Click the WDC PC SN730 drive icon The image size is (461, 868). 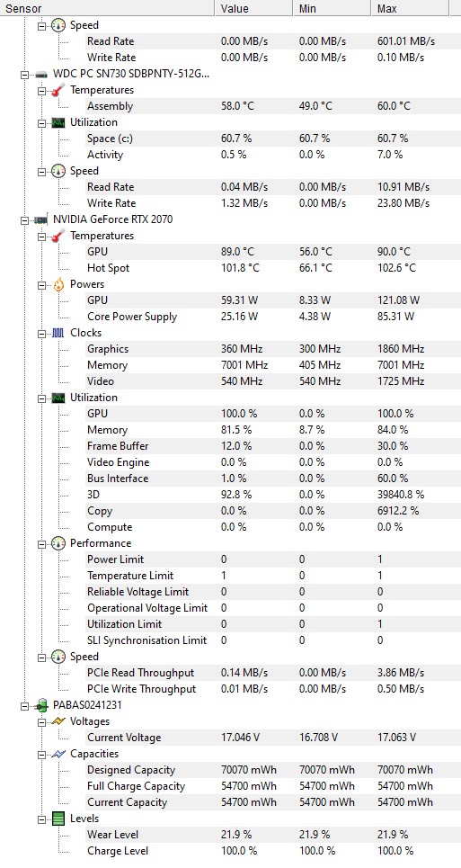click(41, 74)
